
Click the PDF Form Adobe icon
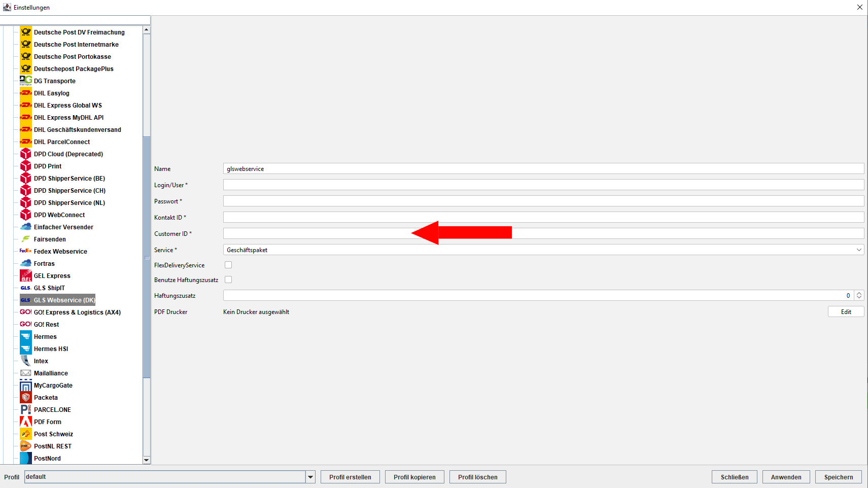point(26,422)
